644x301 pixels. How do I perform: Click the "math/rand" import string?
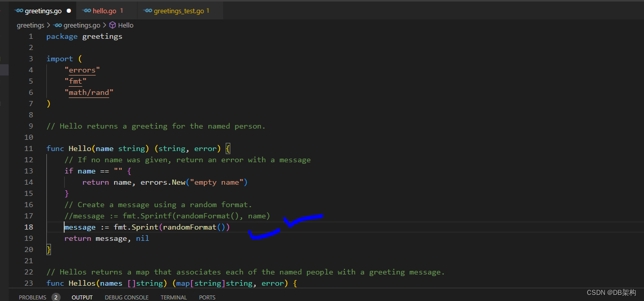coord(89,92)
